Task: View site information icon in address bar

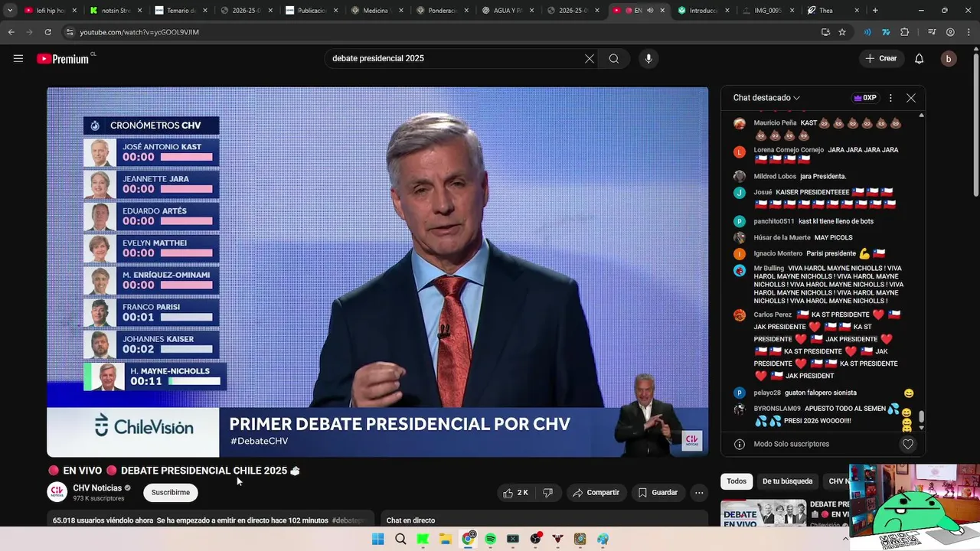Action: 70,32
